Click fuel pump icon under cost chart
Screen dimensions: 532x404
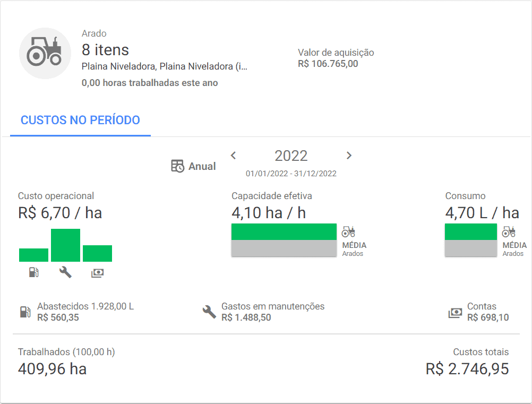(33, 272)
